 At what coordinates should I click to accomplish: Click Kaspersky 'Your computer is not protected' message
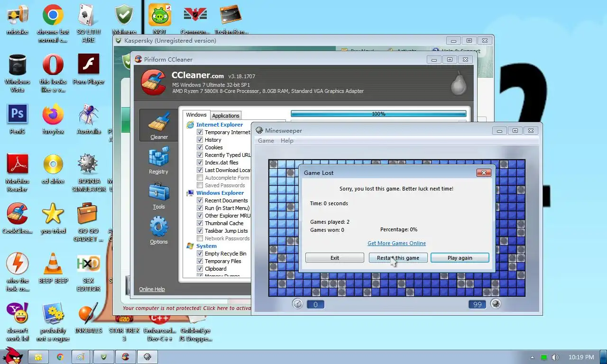(186, 308)
